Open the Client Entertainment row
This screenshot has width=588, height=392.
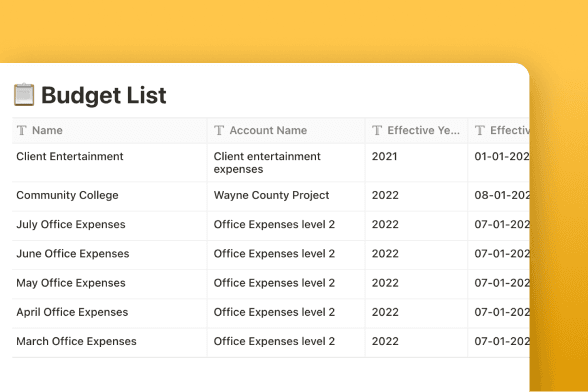70,156
